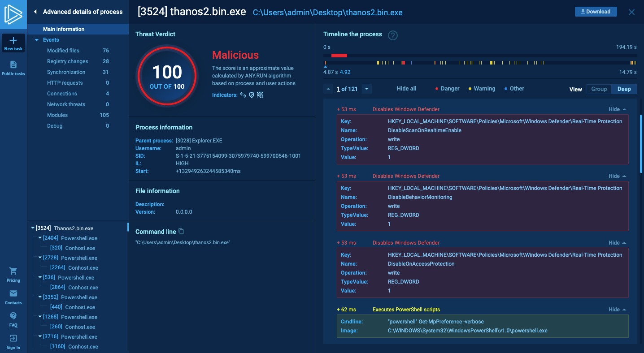Select [2264] Conhost.exe in process tree
This screenshot has width=644, height=353.
pyautogui.click(x=74, y=268)
